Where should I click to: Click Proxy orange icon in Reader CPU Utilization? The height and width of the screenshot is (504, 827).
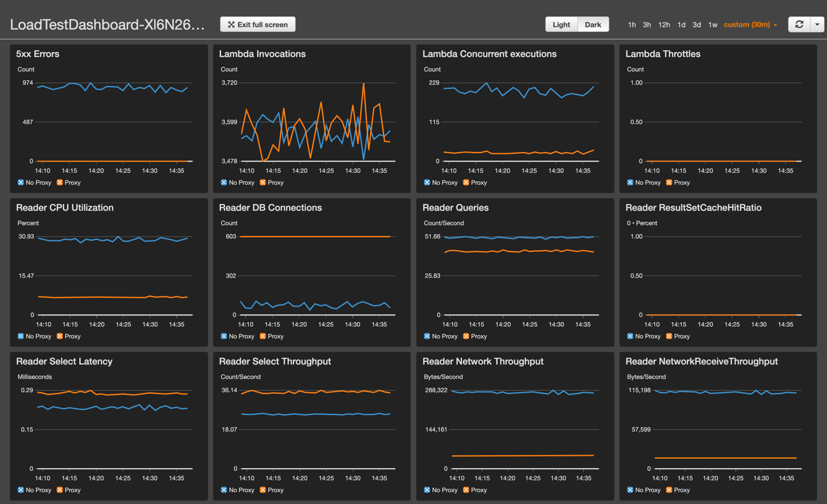point(60,337)
